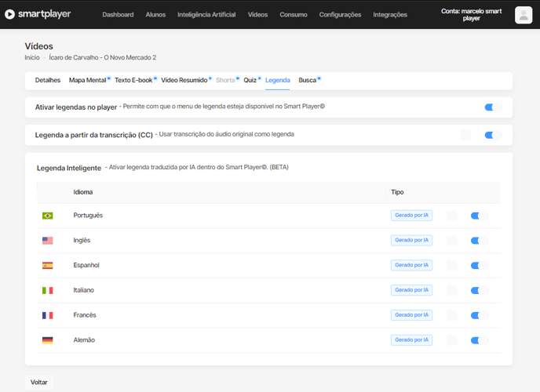Open the Consumo menu
540x392 pixels.
pos(294,15)
